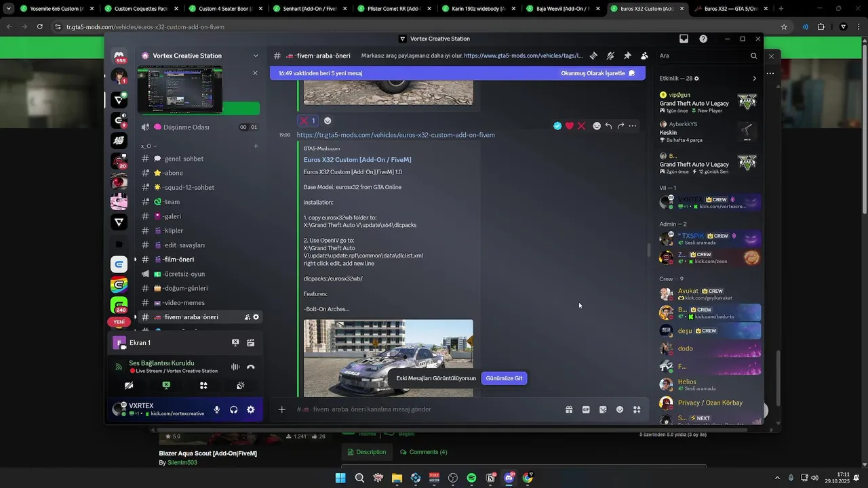Disconnect from voice with hang-up icon
The width and height of the screenshot is (868, 488).
click(250, 367)
